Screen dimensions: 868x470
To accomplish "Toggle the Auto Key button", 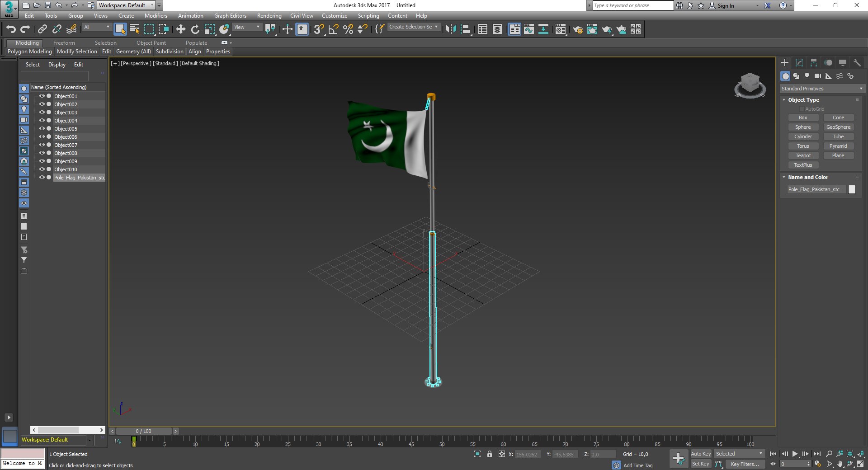I will coord(701,454).
